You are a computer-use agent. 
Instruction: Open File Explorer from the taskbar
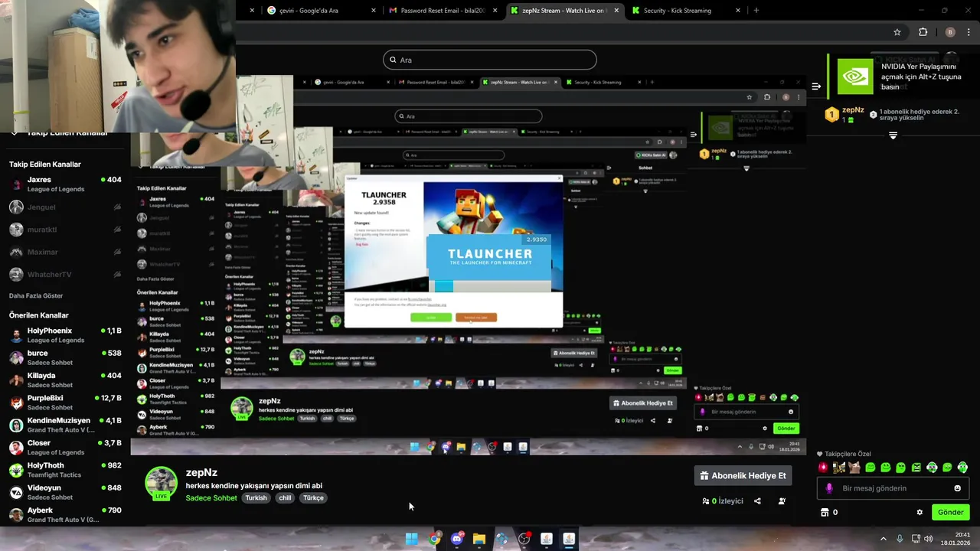click(x=479, y=539)
